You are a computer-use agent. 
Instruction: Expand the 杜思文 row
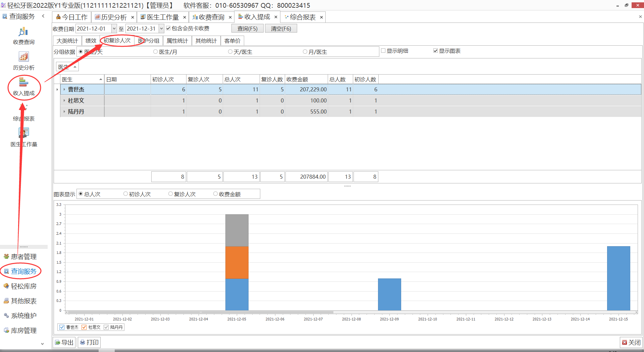point(64,100)
